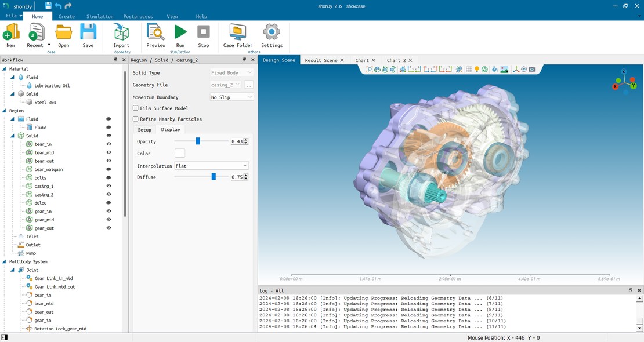Enable Refine Nearby Particles checkbox

(x=136, y=119)
